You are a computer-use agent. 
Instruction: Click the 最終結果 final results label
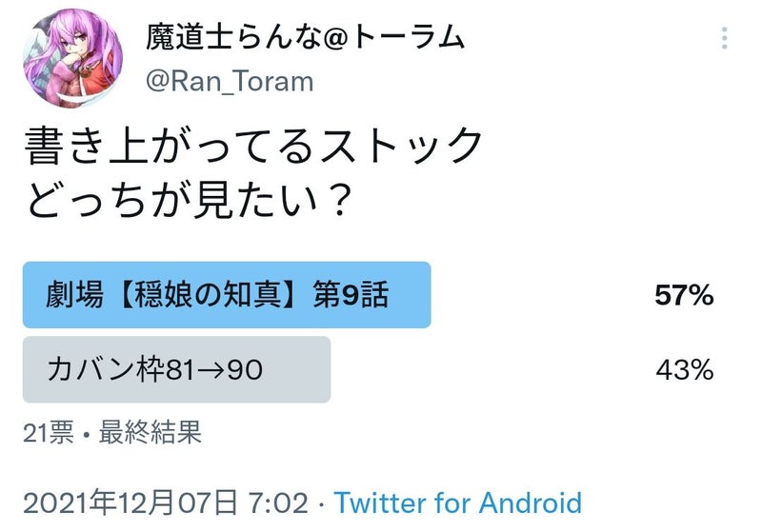(x=150, y=432)
